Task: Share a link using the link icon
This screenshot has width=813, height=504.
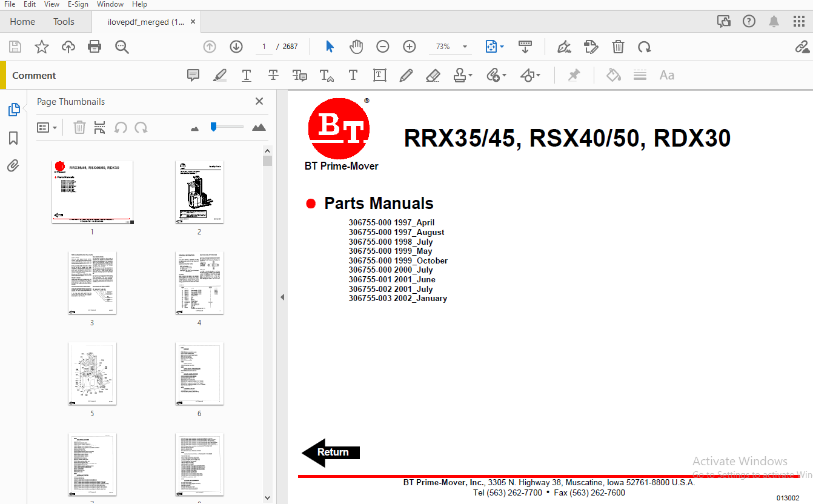Action: [x=803, y=47]
